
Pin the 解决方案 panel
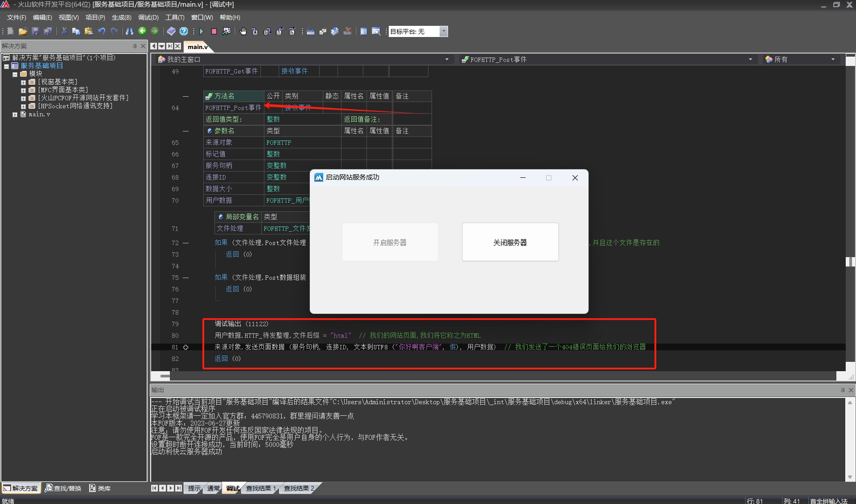[135, 46]
